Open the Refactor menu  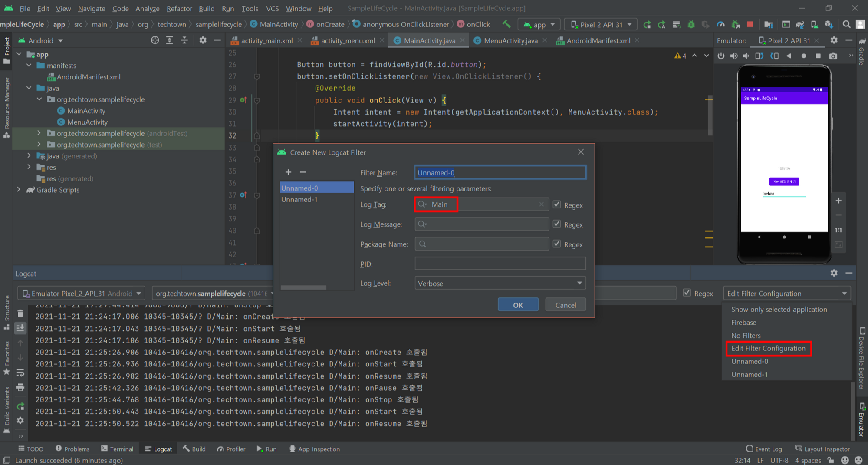pos(179,8)
